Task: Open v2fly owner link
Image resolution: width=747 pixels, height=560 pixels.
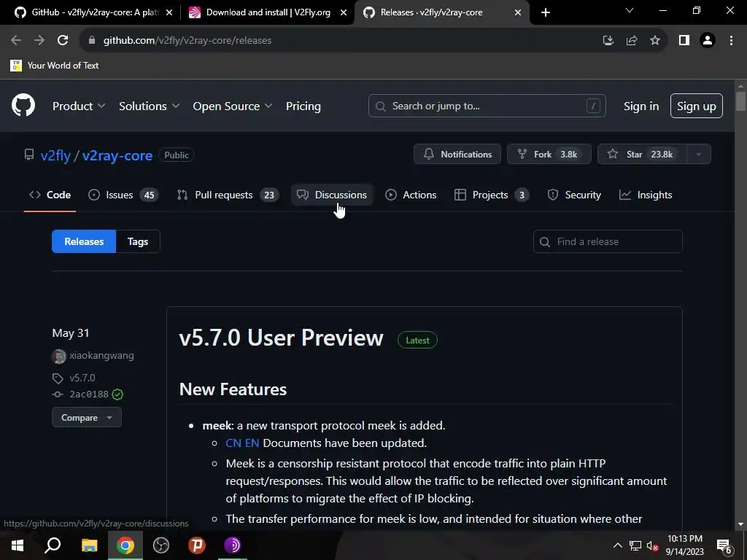Action: pos(55,155)
